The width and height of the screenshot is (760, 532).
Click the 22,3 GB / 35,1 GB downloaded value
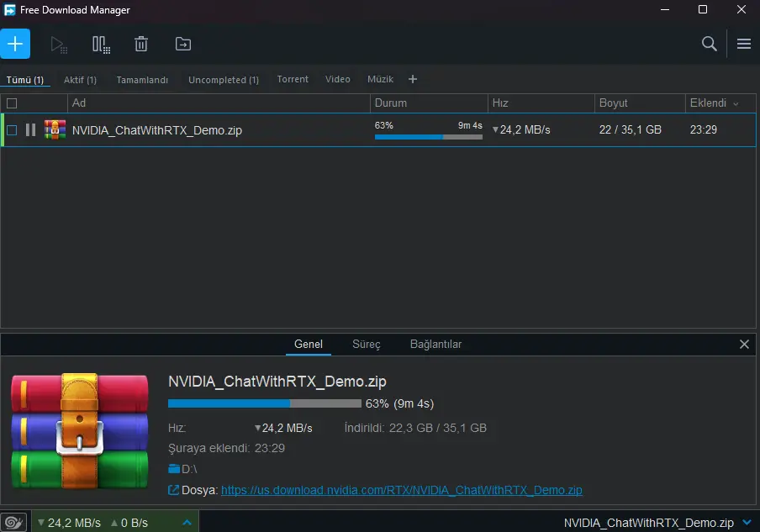click(x=438, y=429)
